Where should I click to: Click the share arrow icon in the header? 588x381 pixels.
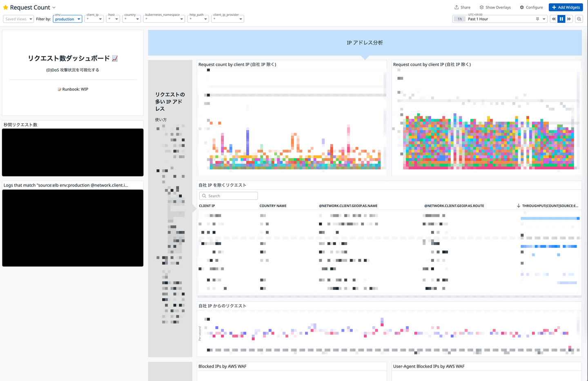tap(457, 7)
